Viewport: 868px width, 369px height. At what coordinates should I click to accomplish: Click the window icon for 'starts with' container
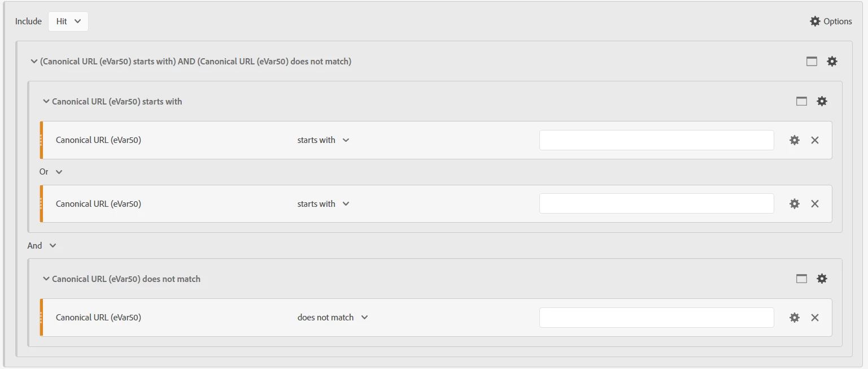(x=801, y=101)
